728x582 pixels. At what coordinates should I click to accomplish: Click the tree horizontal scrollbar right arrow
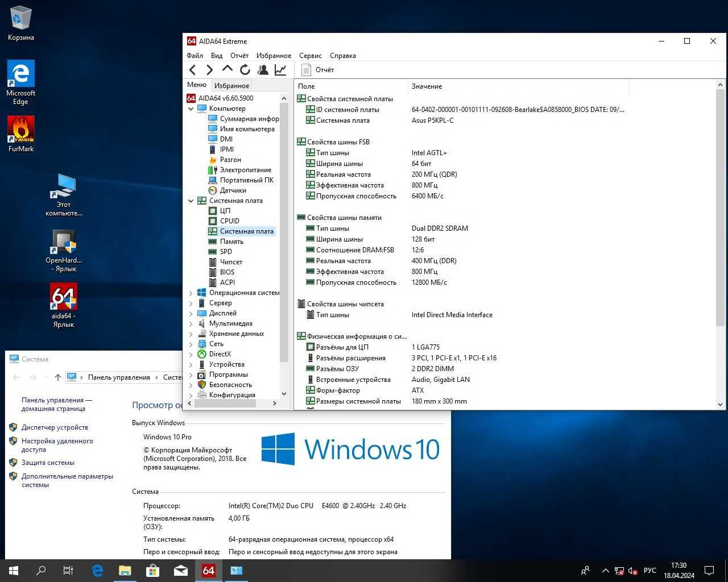tap(275, 403)
